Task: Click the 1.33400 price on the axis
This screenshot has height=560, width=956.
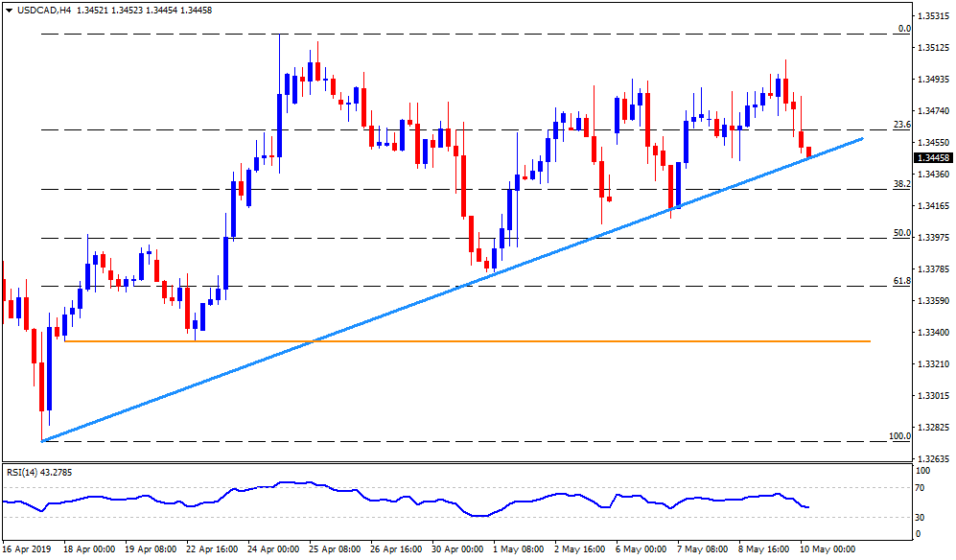Action: point(932,333)
